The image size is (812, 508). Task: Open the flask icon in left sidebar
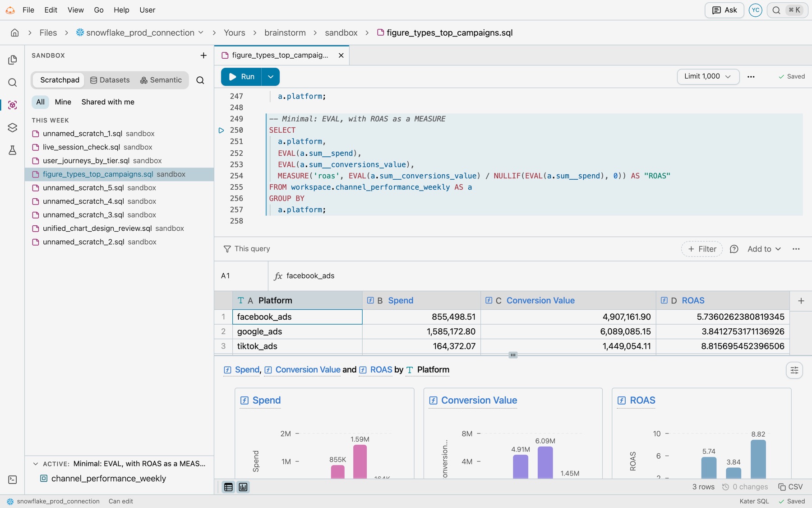tap(13, 150)
